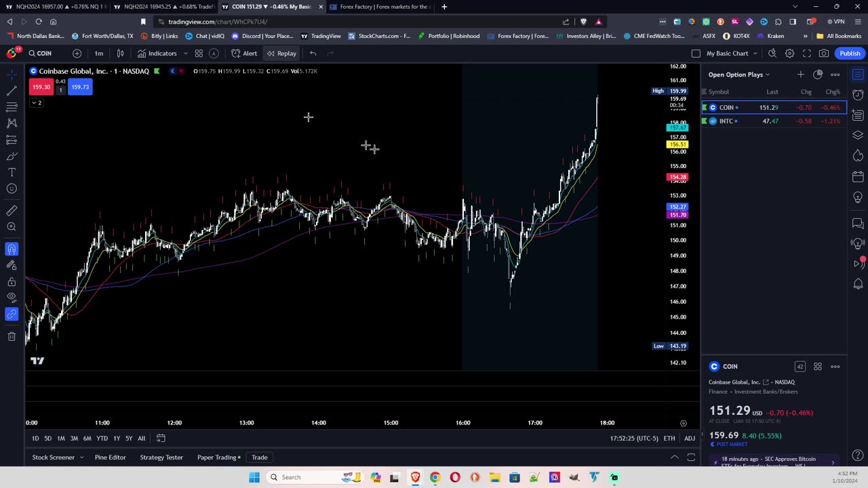Create a new Alert

244,54
